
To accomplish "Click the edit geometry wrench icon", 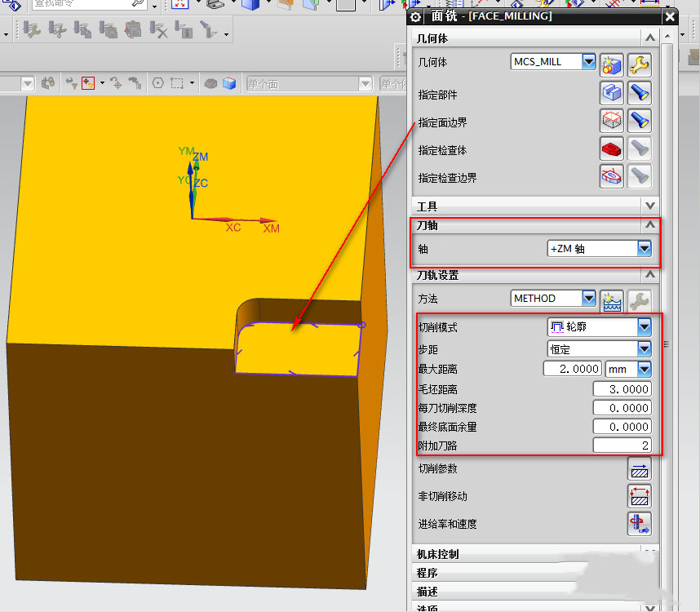I will (x=639, y=64).
